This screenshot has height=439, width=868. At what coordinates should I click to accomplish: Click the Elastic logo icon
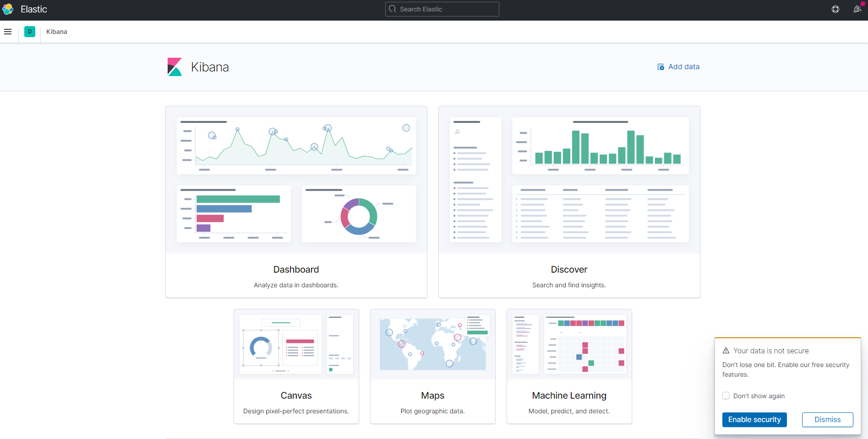pyautogui.click(x=8, y=9)
